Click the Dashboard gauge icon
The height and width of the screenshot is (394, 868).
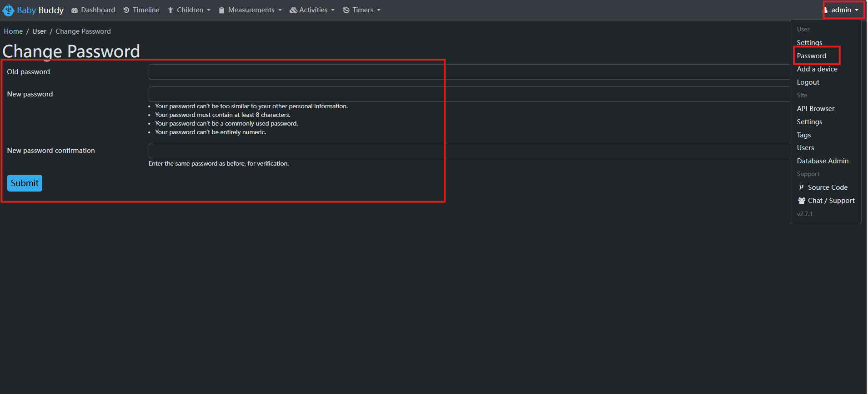click(x=75, y=10)
